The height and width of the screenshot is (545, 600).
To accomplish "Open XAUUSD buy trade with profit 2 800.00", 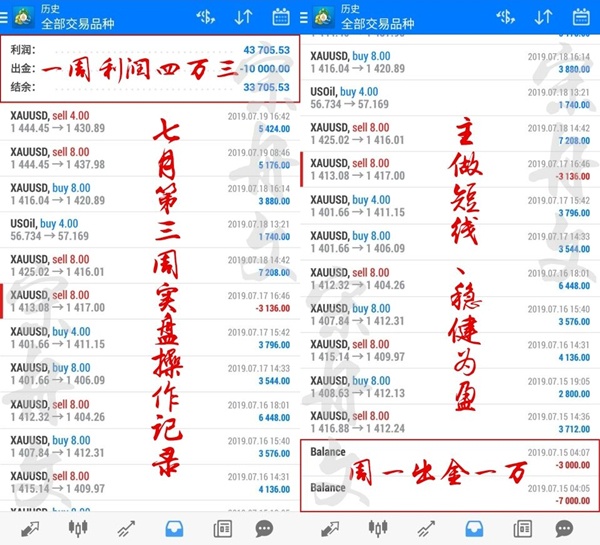I will pyautogui.click(x=450, y=387).
